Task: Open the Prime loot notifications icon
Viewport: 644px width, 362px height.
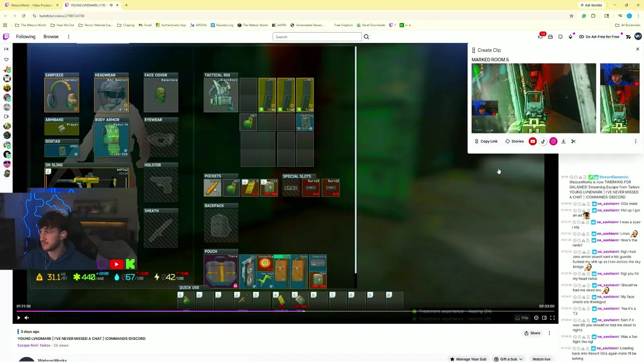Action: click(540, 37)
